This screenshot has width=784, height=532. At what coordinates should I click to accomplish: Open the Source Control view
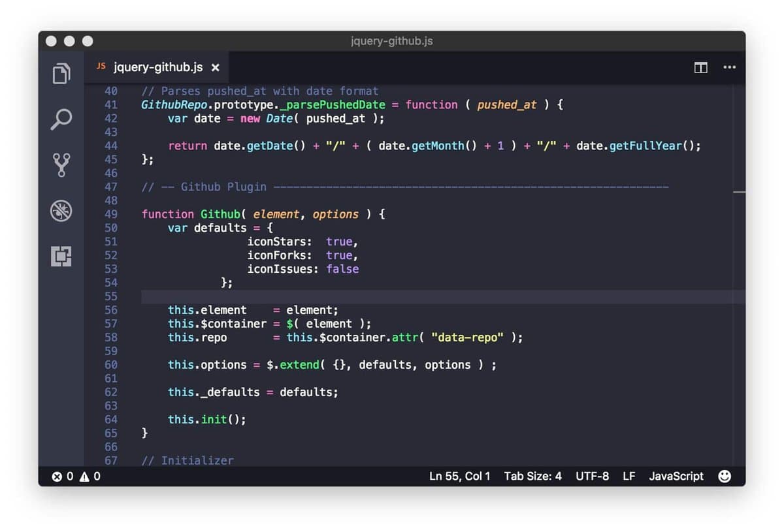pyautogui.click(x=61, y=166)
